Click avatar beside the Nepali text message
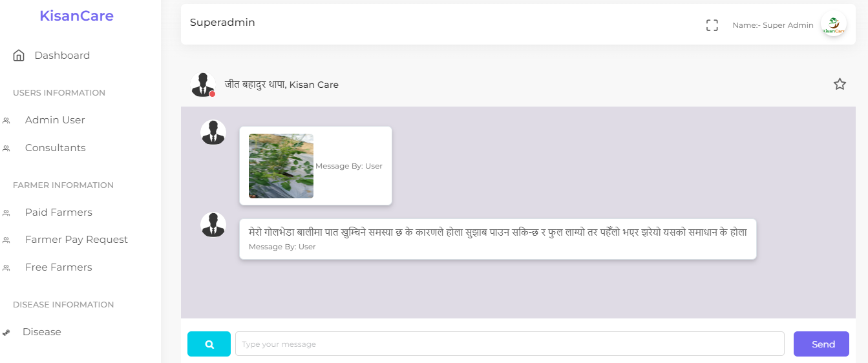868x363 pixels. 213,225
